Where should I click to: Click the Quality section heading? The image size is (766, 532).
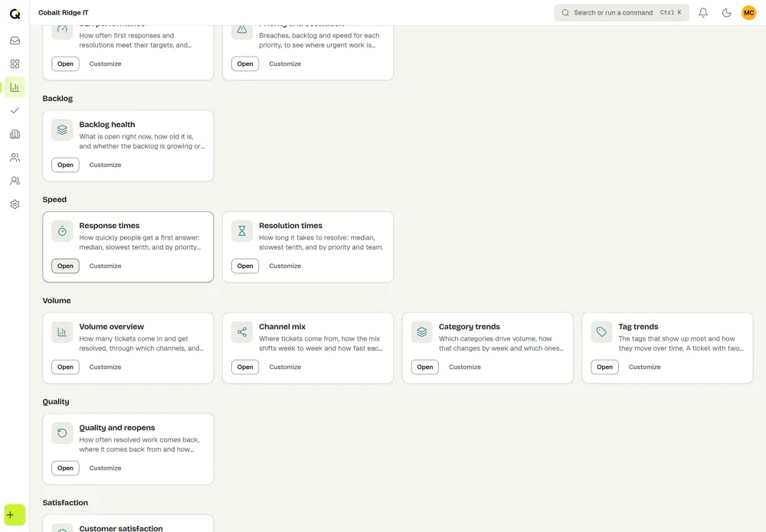(x=56, y=402)
